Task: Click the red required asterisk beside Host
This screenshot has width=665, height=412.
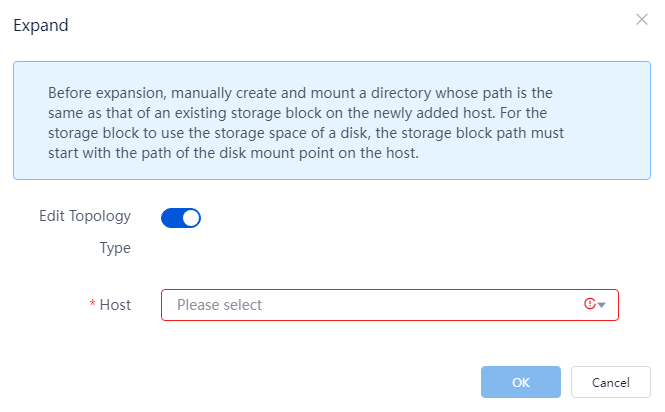Action: (92, 303)
